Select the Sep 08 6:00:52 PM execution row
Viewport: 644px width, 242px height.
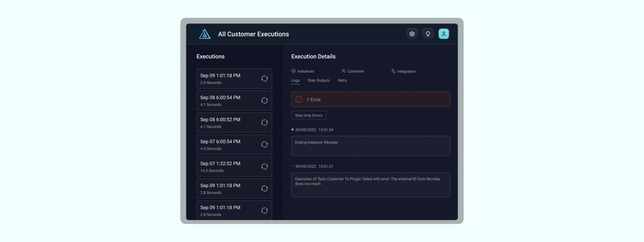pos(234,123)
